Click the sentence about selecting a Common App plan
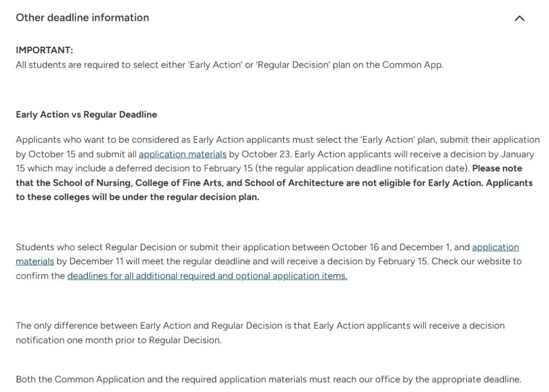Image resolution: width=549 pixels, height=392 pixels. (x=229, y=65)
